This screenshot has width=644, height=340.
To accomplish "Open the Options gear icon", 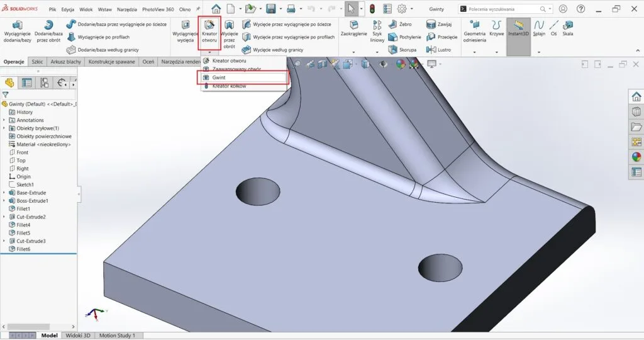I will (402, 9).
